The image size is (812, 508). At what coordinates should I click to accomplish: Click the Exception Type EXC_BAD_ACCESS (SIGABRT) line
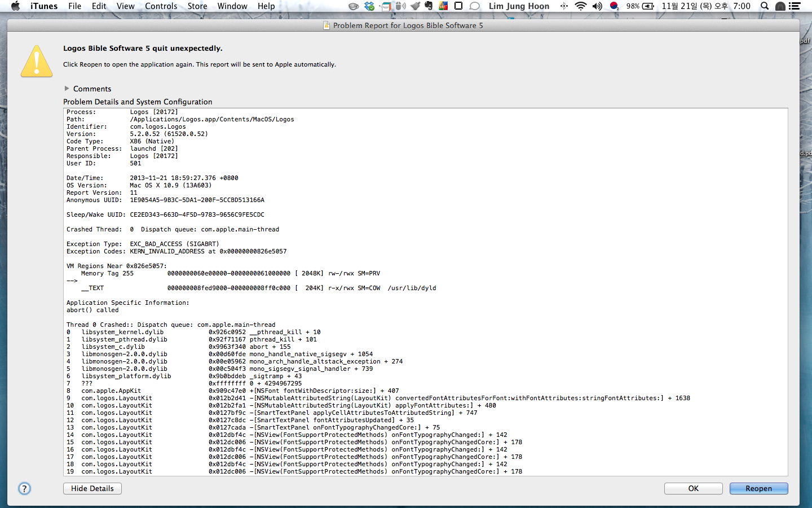click(143, 244)
